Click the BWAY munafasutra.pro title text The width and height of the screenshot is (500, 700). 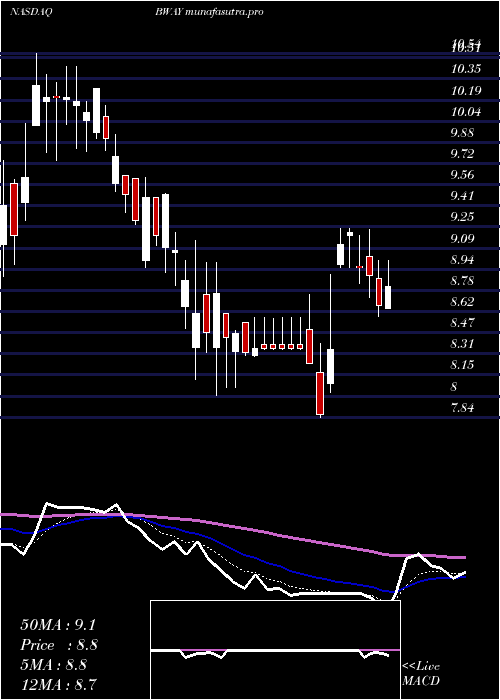click(208, 12)
